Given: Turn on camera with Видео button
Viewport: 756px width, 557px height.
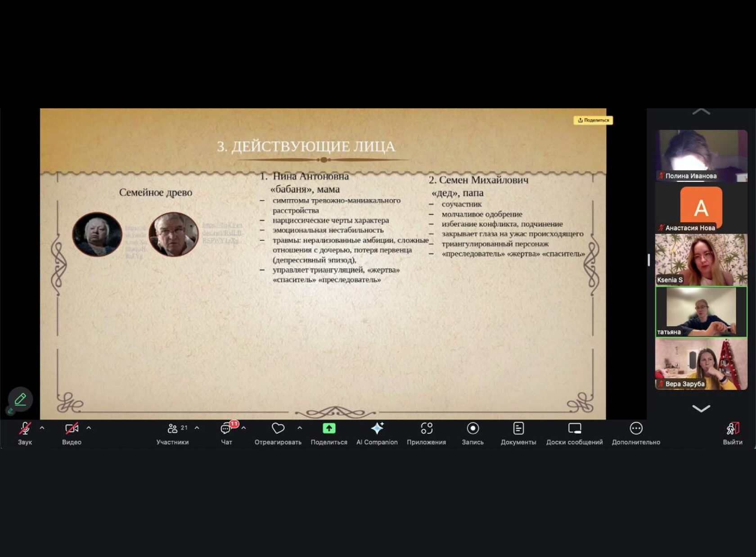Looking at the screenshot, I should click(x=72, y=433).
